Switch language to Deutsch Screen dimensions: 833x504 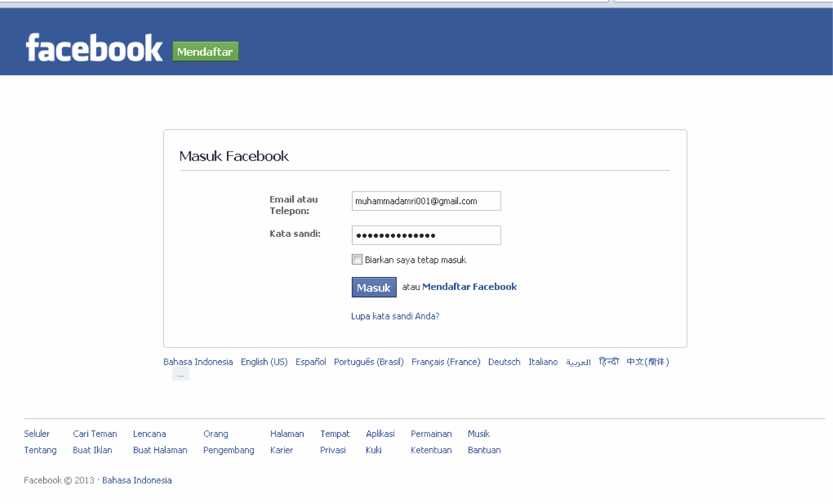(504, 362)
